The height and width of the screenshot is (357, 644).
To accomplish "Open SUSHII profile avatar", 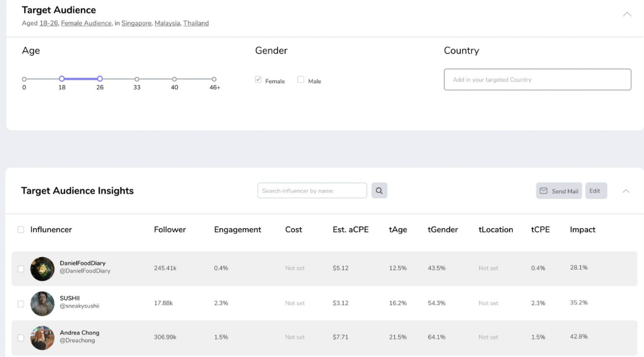I will [x=43, y=303].
